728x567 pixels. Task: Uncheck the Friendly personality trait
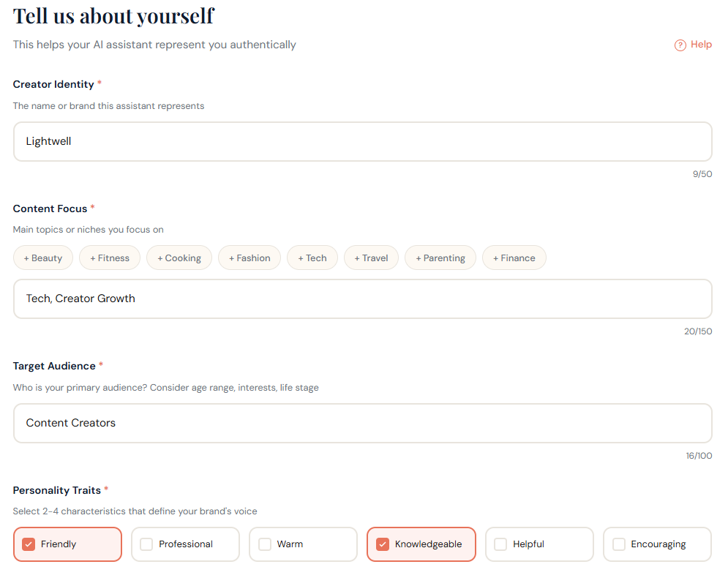point(67,544)
